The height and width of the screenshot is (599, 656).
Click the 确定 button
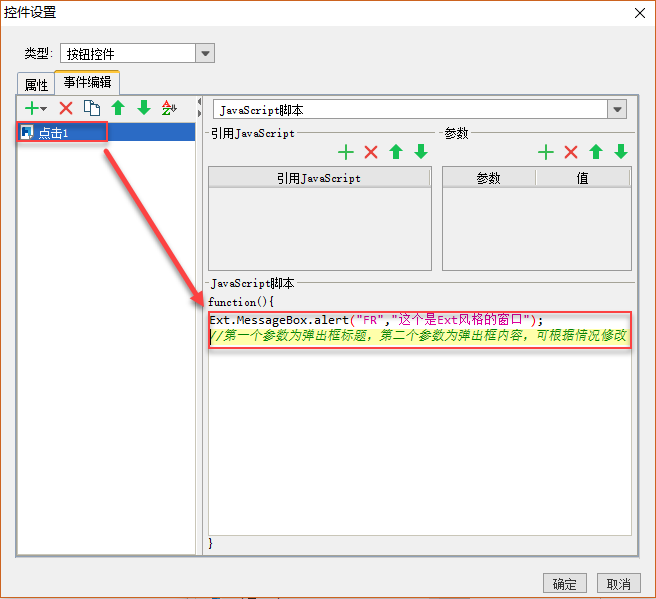565,583
